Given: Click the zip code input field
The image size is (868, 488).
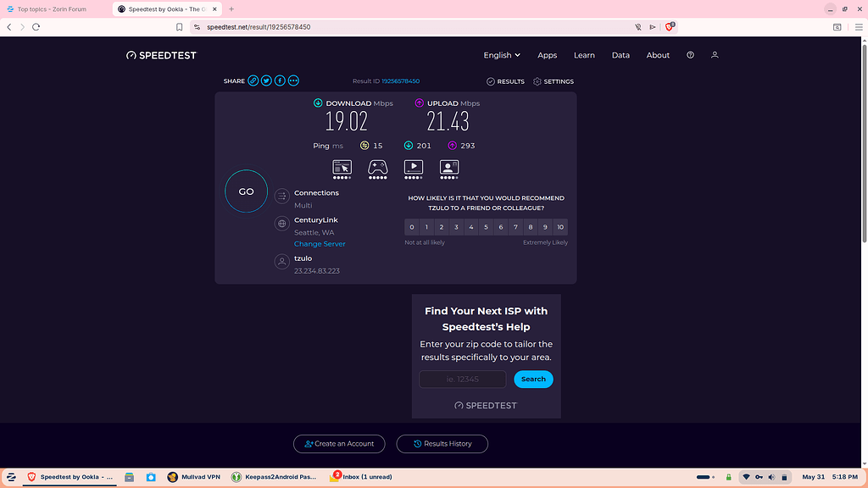Looking at the screenshot, I should point(462,379).
